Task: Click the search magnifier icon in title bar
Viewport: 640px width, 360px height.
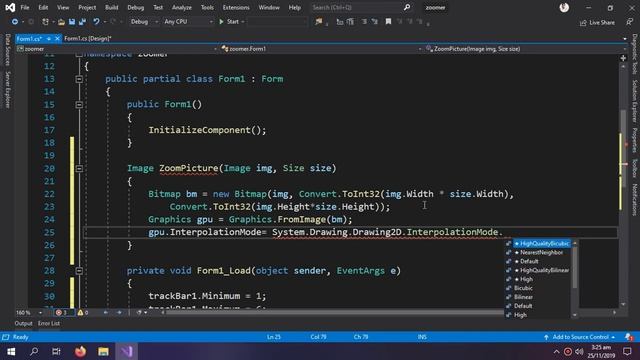Action: pyautogui.click(x=407, y=7)
